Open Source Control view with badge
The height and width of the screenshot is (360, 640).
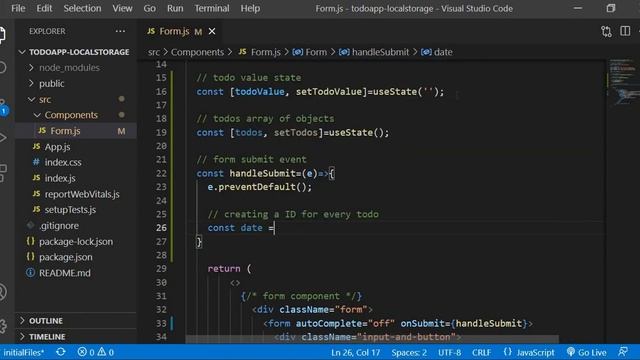point(3,107)
